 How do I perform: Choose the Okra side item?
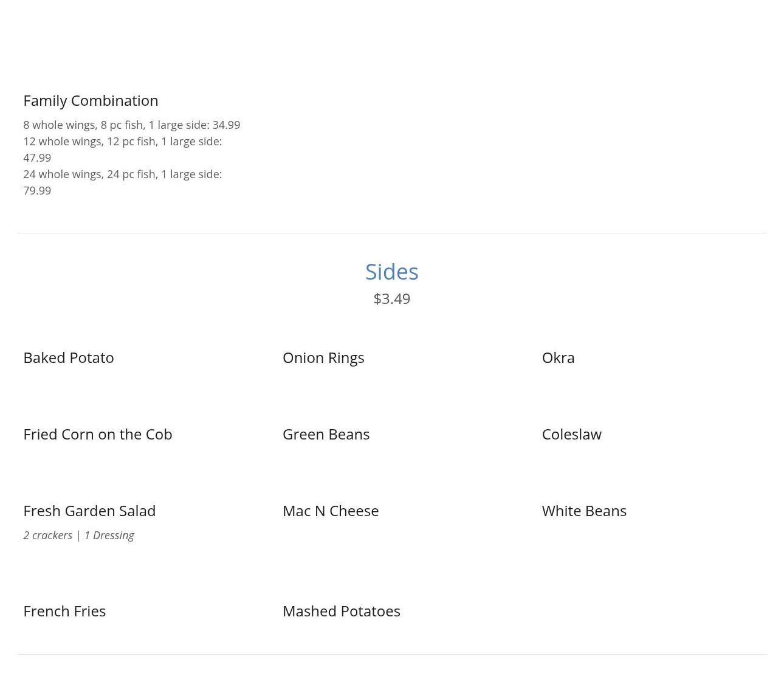[x=558, y=357]
